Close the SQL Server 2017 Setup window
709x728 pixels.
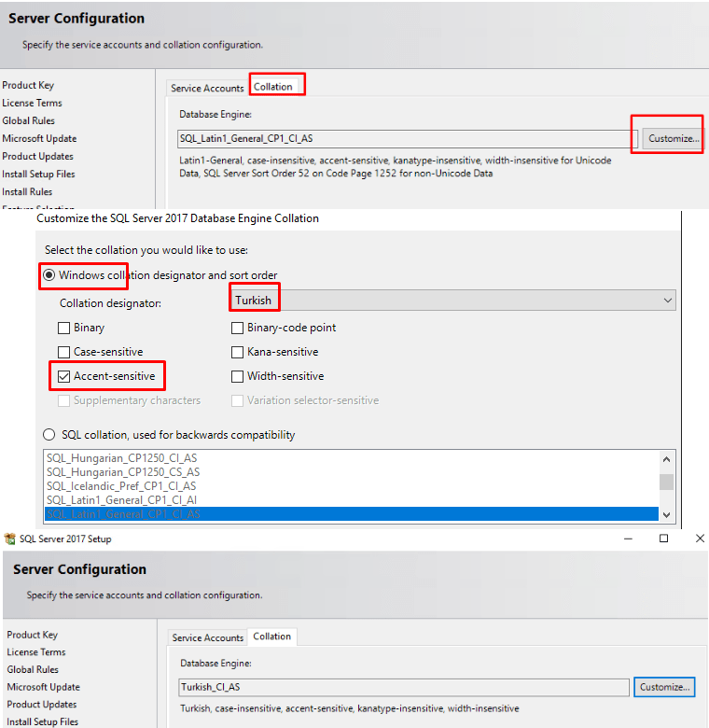click(700, 539)
